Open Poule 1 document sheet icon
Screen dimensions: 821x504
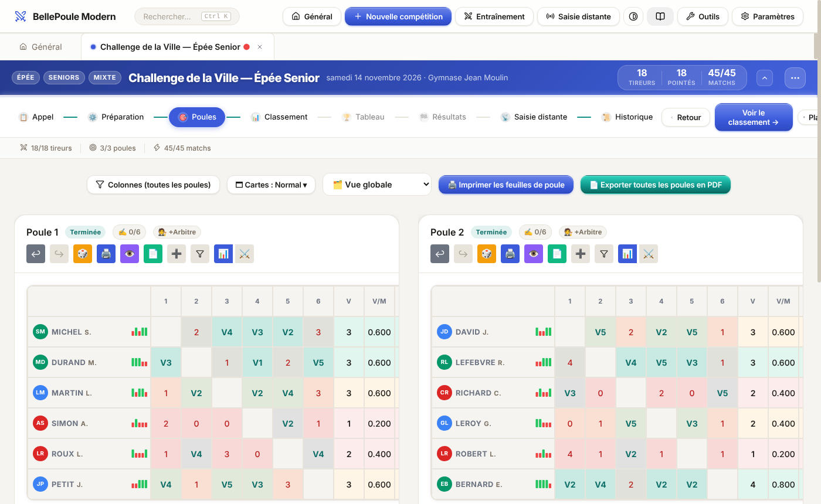[153, 254]
